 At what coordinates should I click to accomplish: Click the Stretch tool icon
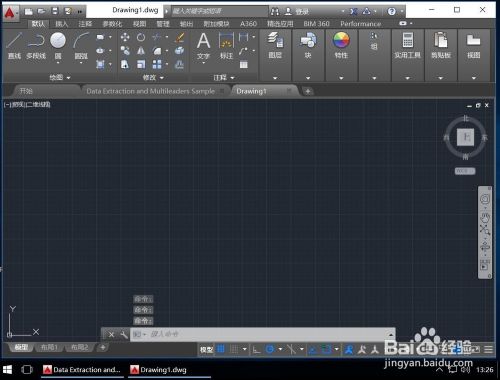point(125,64)
